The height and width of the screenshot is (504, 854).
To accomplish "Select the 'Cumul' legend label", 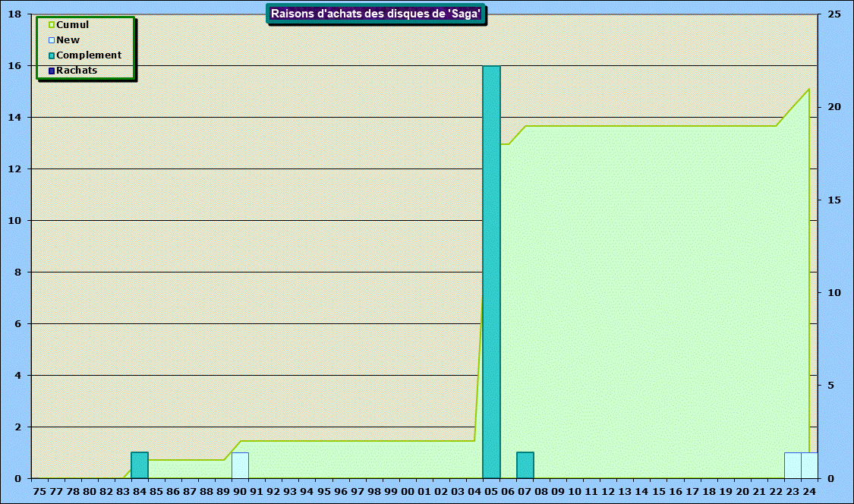I will (x=73, y=25).
